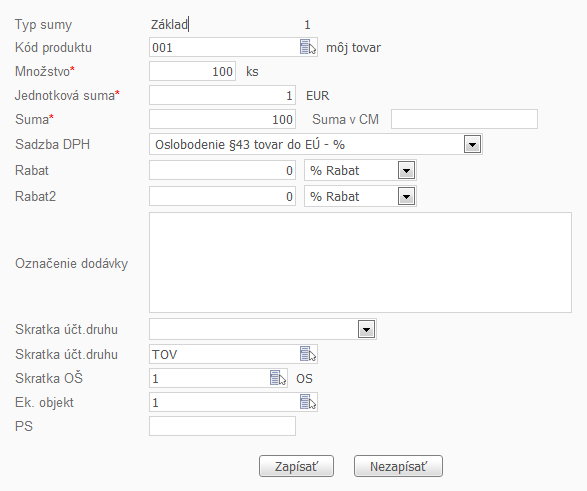Click the Rabat value field
This screenshot has height=491, width=587.
[222, 170]
